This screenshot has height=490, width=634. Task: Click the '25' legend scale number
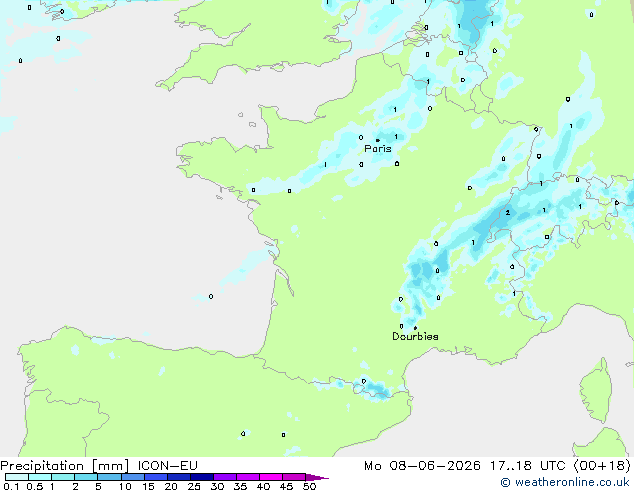[194, 486]
